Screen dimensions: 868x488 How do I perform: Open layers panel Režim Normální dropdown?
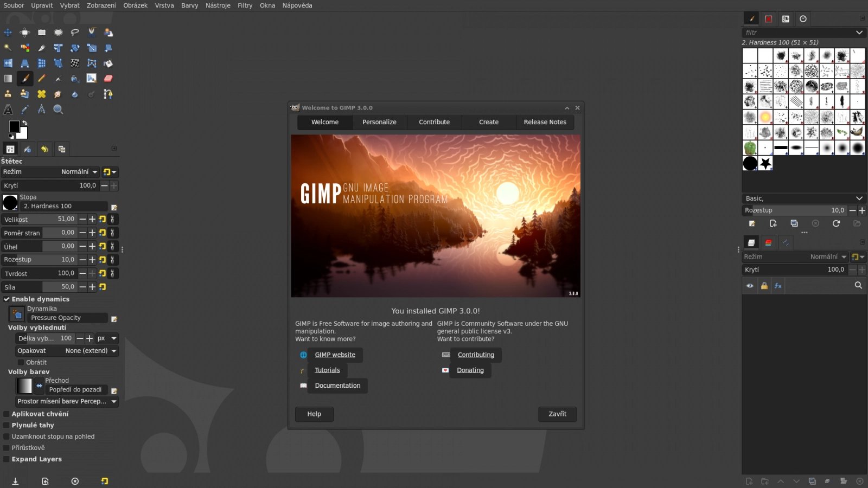pos(795,257)
